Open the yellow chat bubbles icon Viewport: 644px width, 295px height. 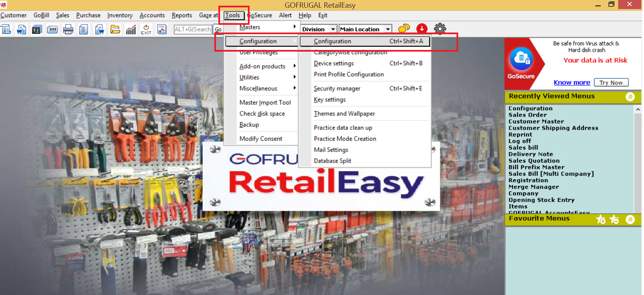[404, 29]
